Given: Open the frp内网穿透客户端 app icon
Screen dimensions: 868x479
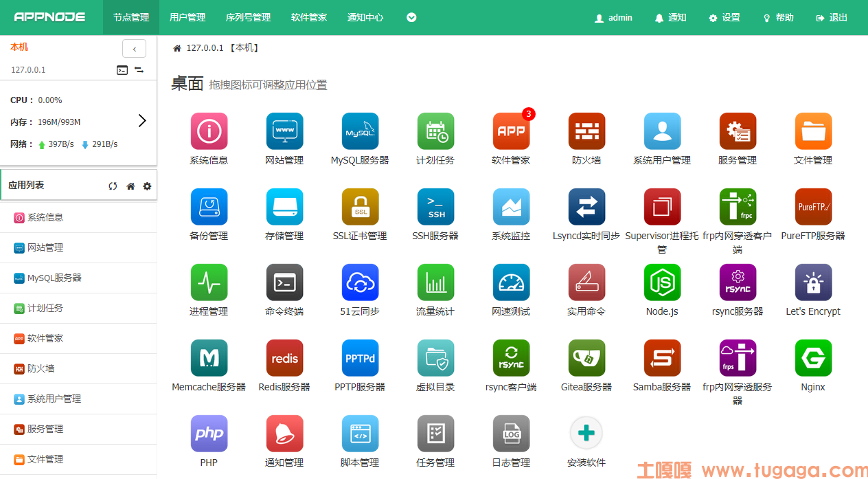Looking at the screenshot, I should [738, 207].
